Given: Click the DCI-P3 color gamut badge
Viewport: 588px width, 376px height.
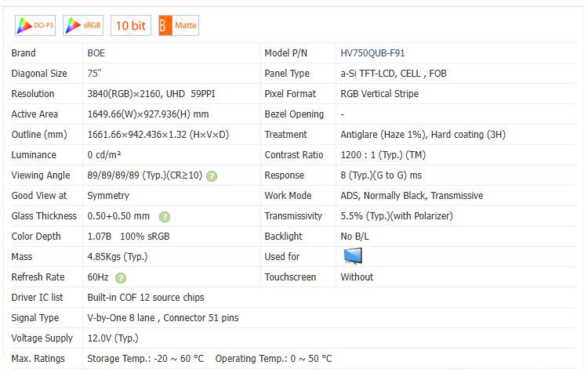Looking at the screenshot, I should click(x=35, y=26).
